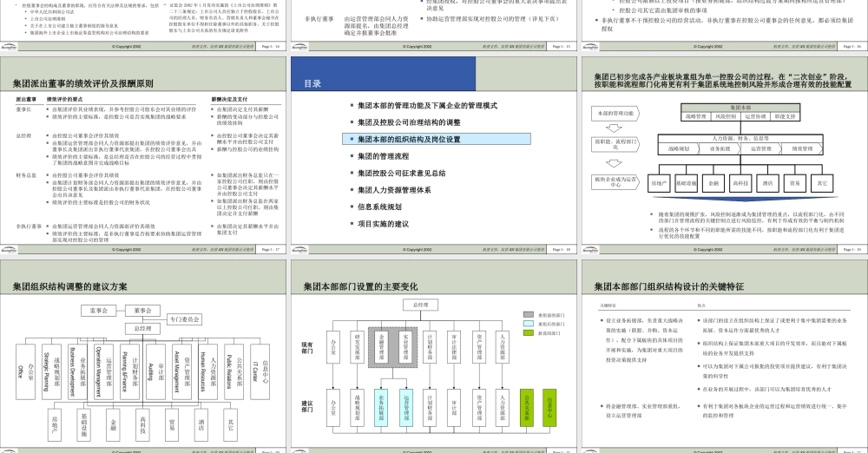Click the green 新设的部门 legend swatch
868x453 pixels.
[x=528, y=333]
